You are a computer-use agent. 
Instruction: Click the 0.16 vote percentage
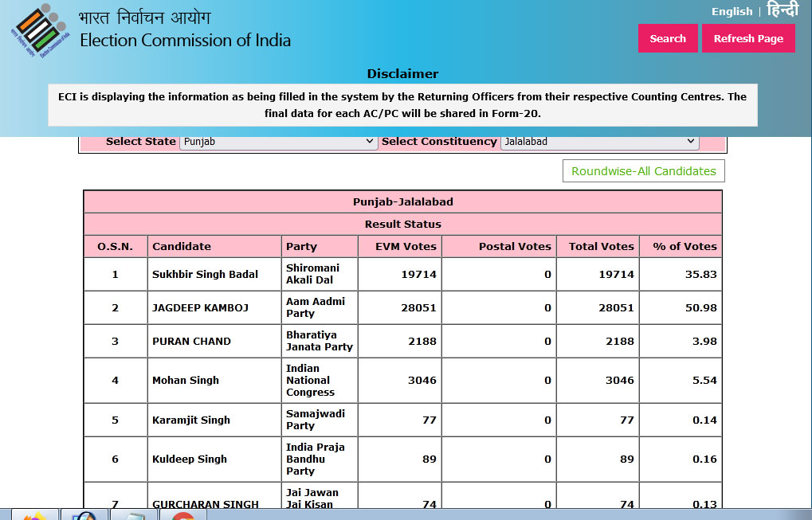tap(704, 459)
